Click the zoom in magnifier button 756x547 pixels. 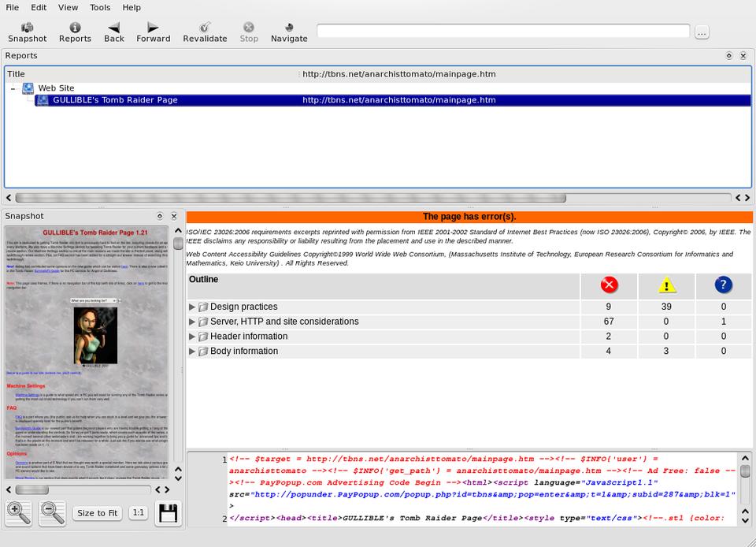(18, 513)
